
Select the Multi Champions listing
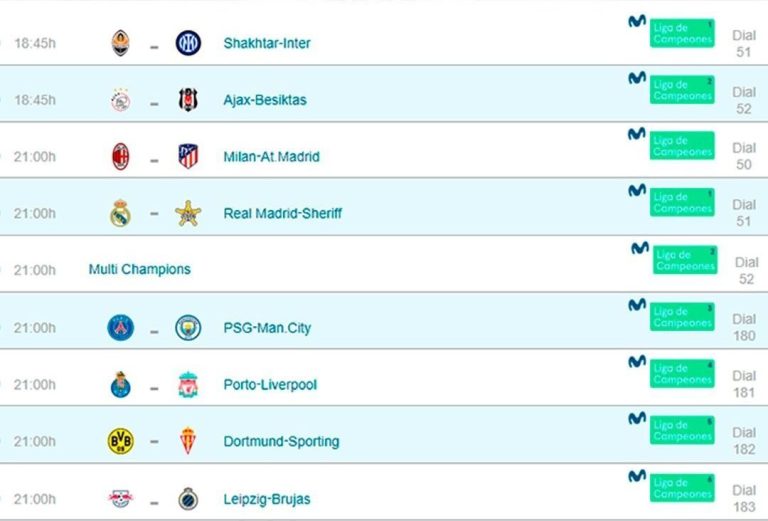tap(140, 269)
